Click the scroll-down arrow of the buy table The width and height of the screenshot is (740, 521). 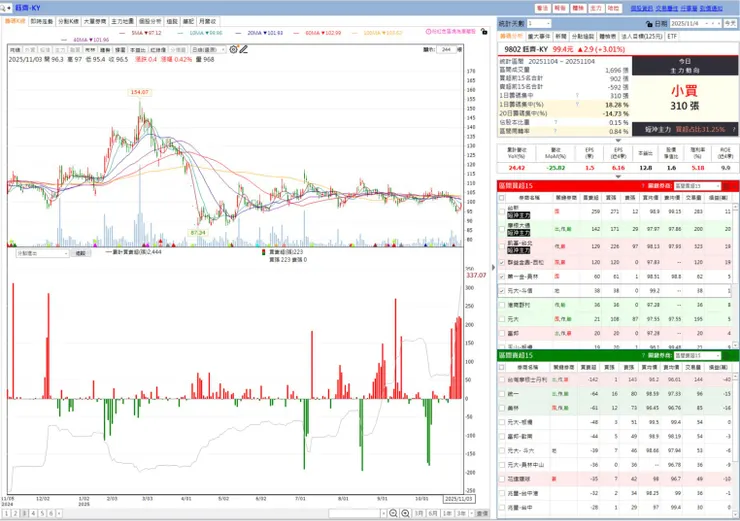coord(737,346)
